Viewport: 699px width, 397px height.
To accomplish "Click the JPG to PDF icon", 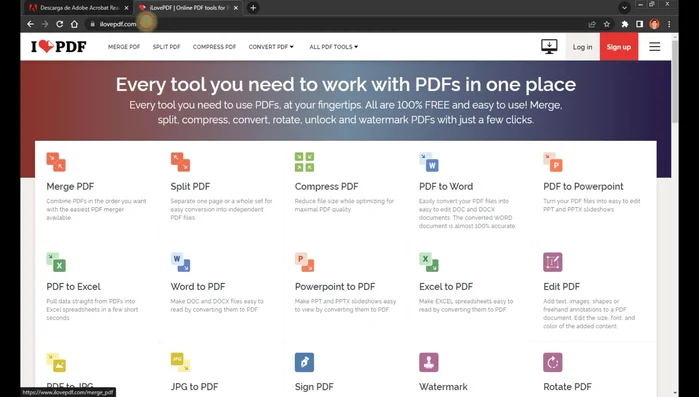I will tap(180, 362).
